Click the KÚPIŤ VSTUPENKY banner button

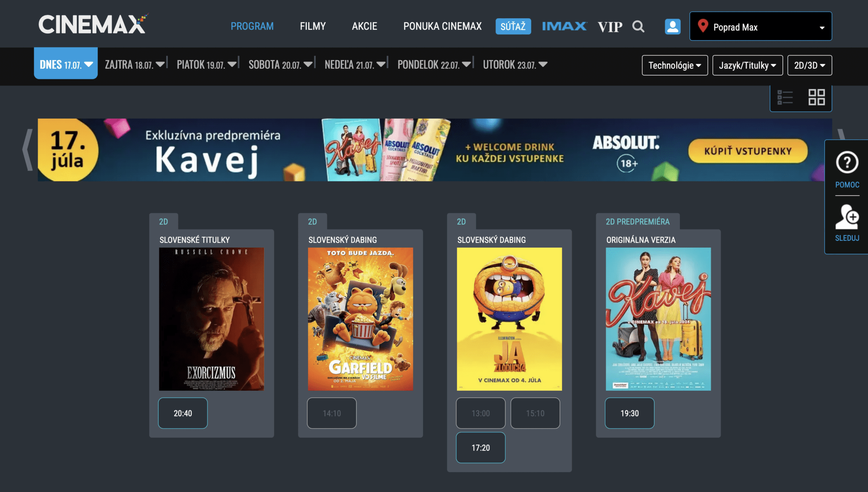pyautogui.click(x=747, y=150)
